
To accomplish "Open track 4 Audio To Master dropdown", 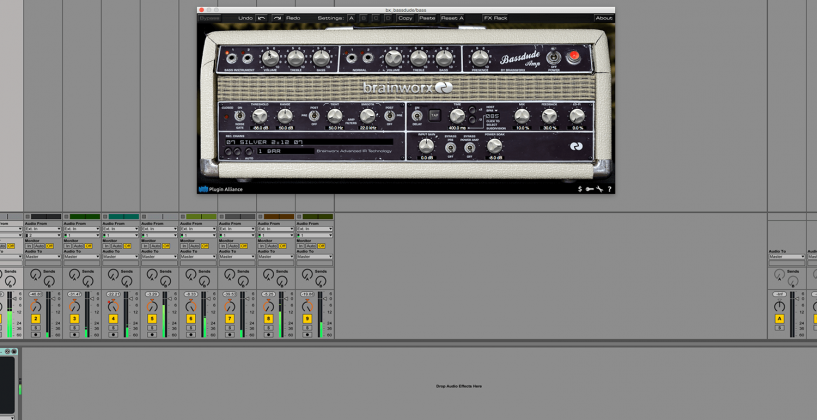I will tap(120, 257).
